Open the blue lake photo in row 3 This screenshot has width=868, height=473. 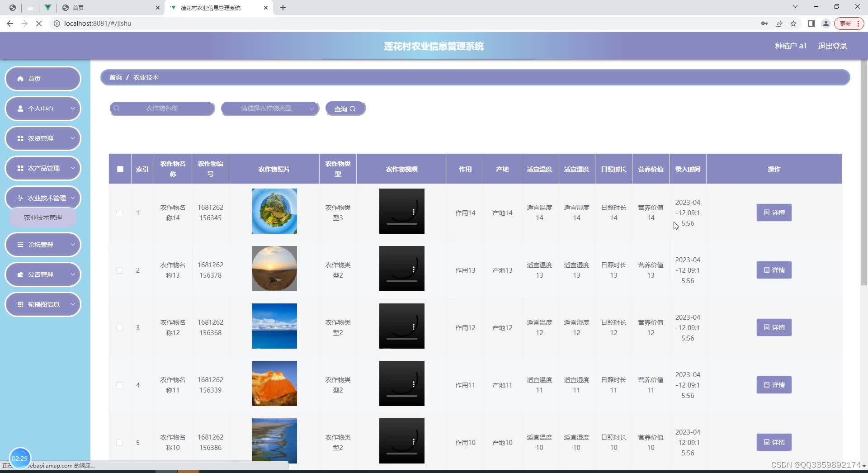pyautogui.click(x=274, y=326)
